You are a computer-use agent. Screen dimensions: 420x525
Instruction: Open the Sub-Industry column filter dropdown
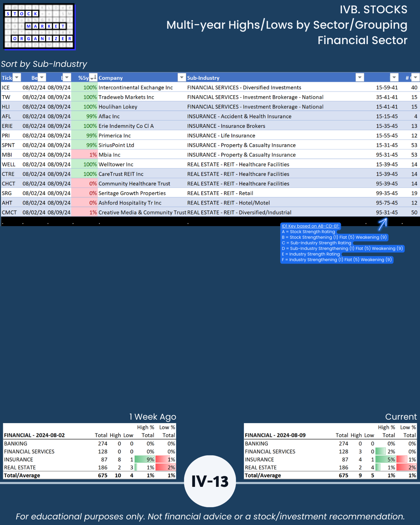click(360, 77)
